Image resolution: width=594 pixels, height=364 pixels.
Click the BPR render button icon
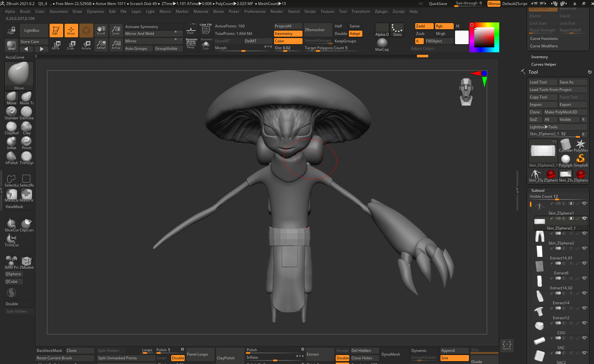[11, 45]
